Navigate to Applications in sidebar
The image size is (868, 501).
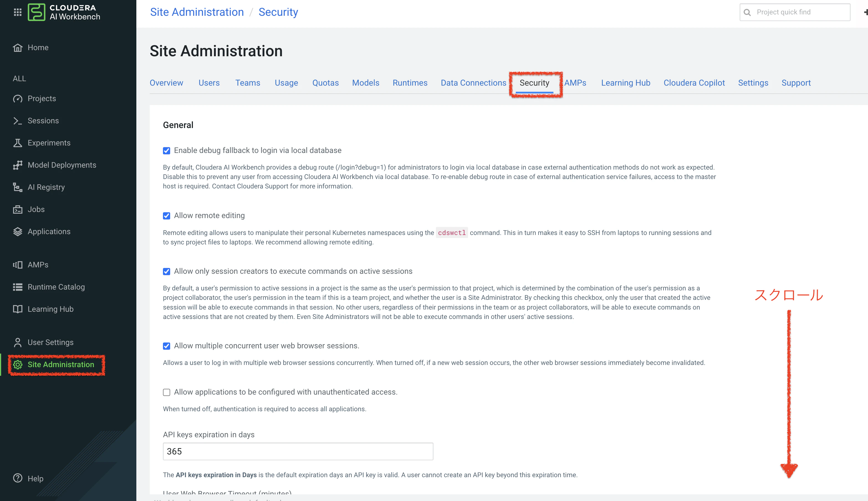49,231
